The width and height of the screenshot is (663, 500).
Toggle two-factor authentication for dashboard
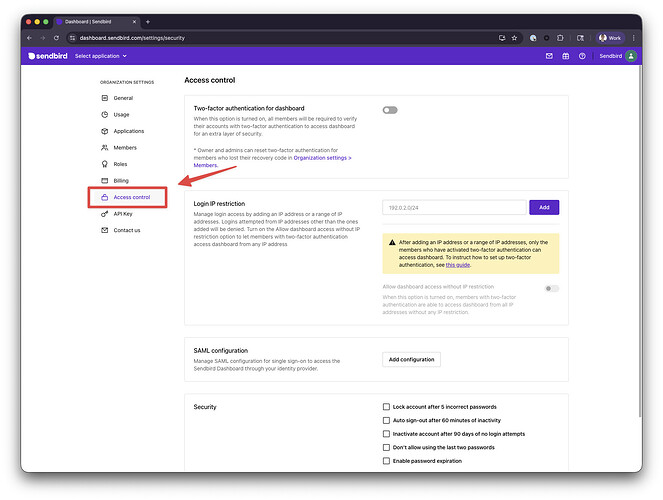(390, 110)
